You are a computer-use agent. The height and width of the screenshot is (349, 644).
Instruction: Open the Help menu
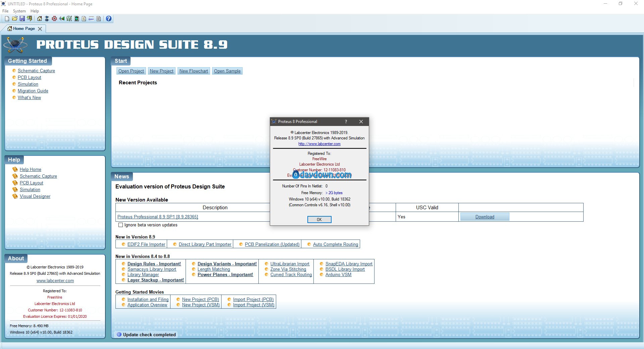click(35, 11)
